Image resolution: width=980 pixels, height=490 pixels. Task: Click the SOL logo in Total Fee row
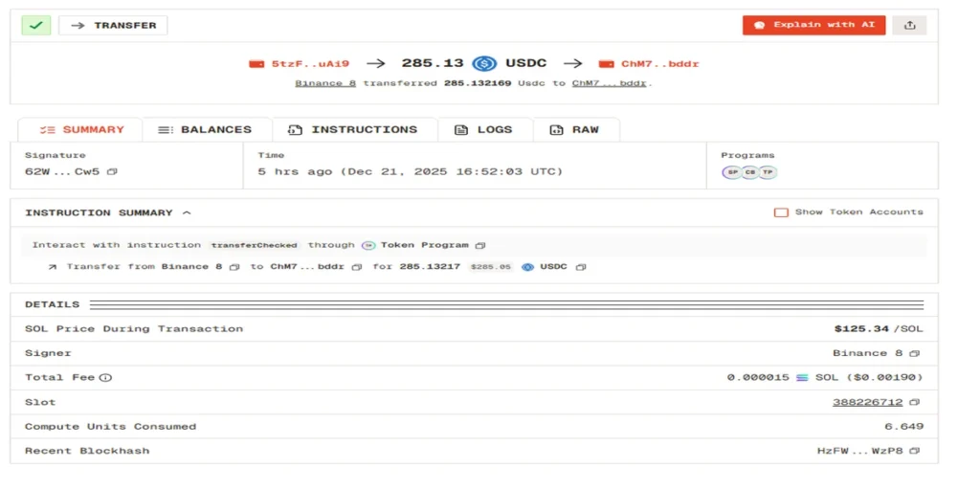click(803, 377)
